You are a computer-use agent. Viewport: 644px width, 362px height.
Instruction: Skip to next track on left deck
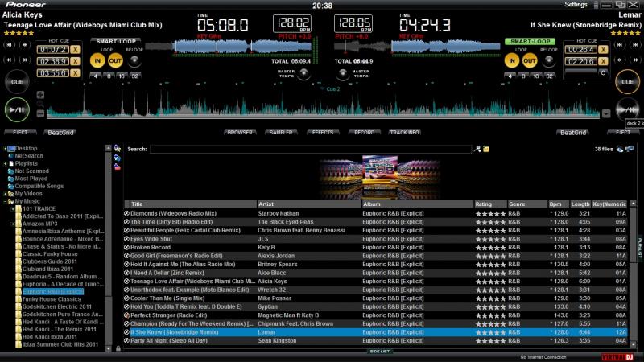25,45
